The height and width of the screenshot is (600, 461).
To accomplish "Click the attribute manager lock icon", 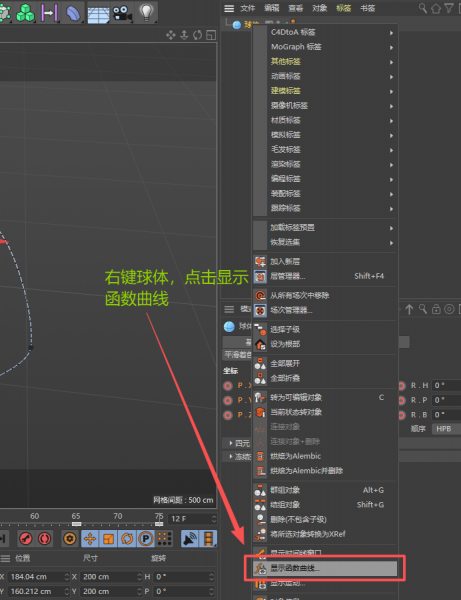I will (x=436, y=309).
